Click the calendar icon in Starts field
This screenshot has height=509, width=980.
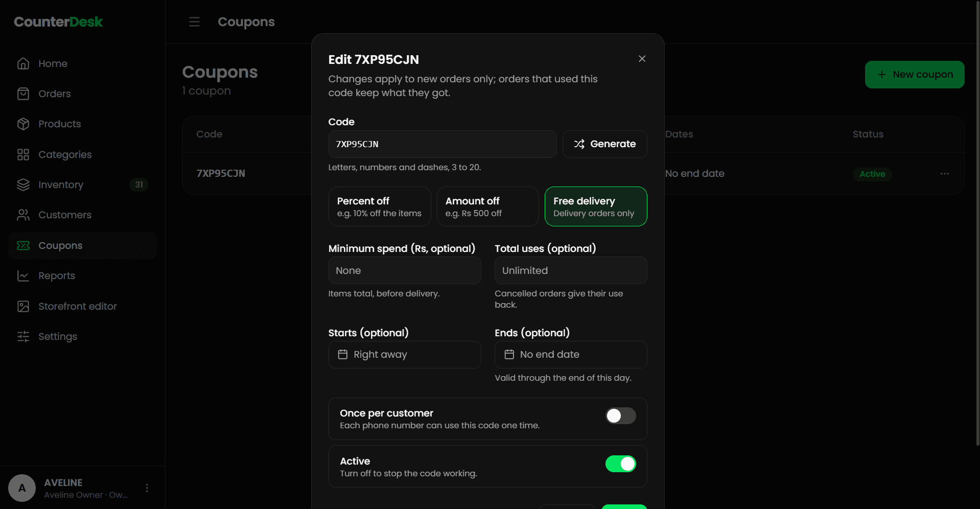coord(343,354)
